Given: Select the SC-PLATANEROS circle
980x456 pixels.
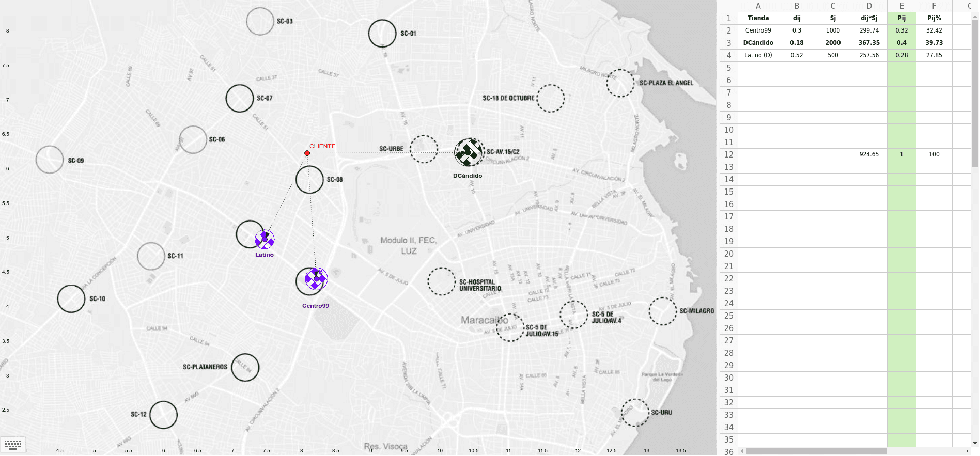Looking at the screenshot, I should pos(245,367).
